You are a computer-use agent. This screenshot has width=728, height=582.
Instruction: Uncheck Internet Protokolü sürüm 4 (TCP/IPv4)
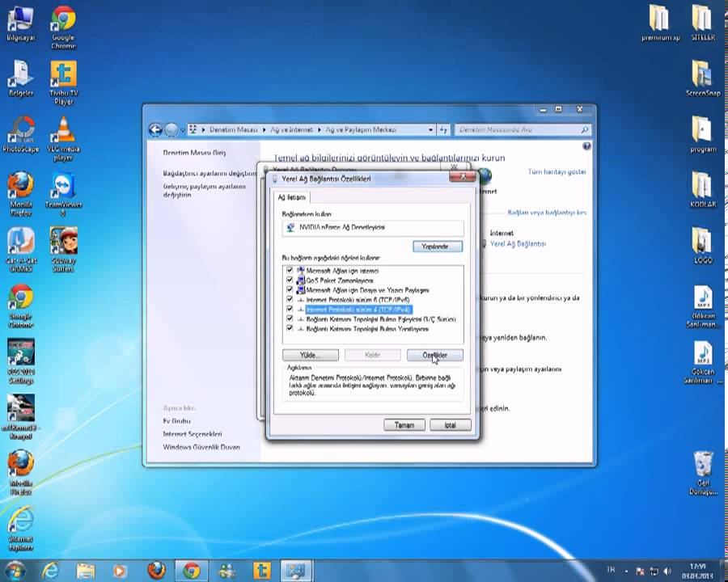coord(290,309)
